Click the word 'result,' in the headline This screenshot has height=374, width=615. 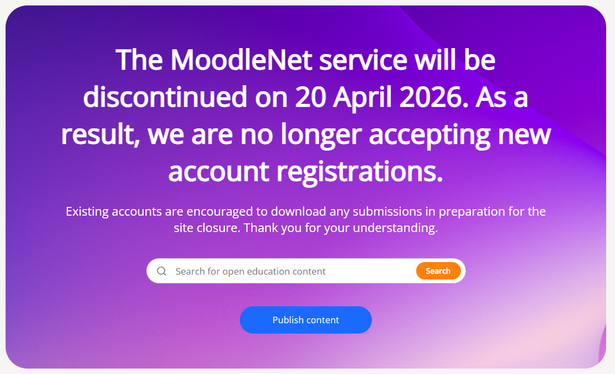(100, 134)
